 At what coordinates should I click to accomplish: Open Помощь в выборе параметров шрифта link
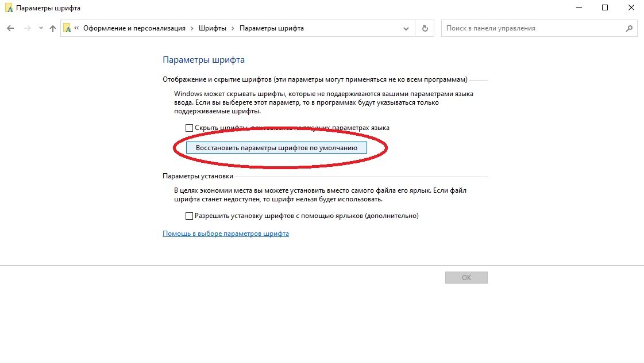pos(225,234)
